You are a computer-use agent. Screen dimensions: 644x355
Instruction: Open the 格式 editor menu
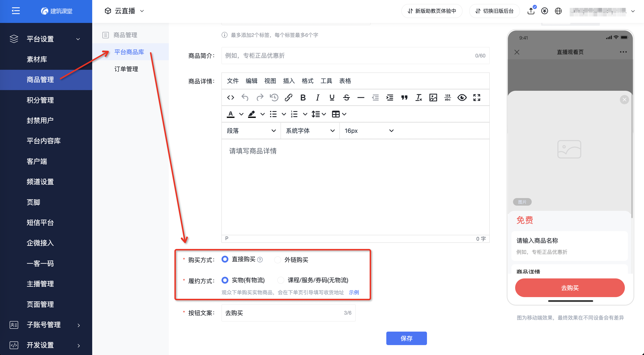point(308,81)
